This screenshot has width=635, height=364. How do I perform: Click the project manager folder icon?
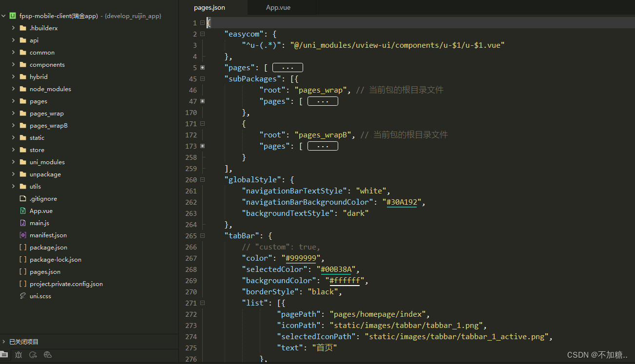[x=4, y=355]
